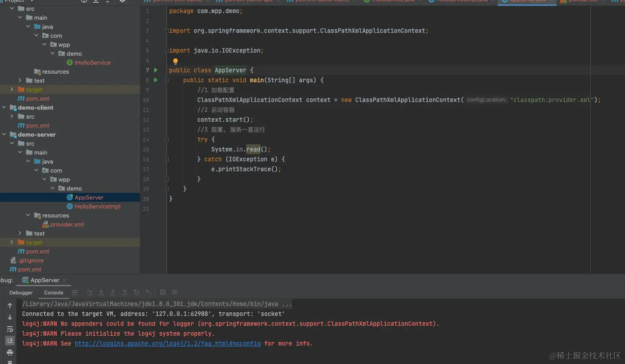
Task: Select the root pom.xml below .gitignore
Action: tap(30, 269)
